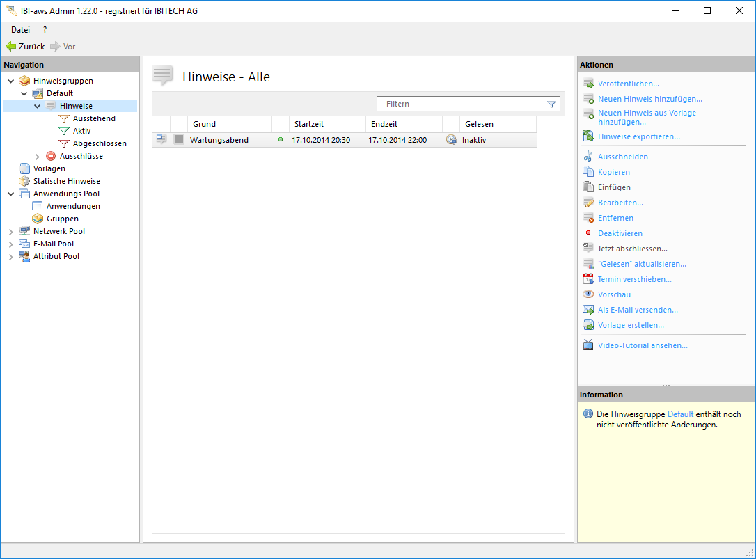756x559 pixels.
Task: Click into the Filtern input field
Action: [x=459, y=104]
